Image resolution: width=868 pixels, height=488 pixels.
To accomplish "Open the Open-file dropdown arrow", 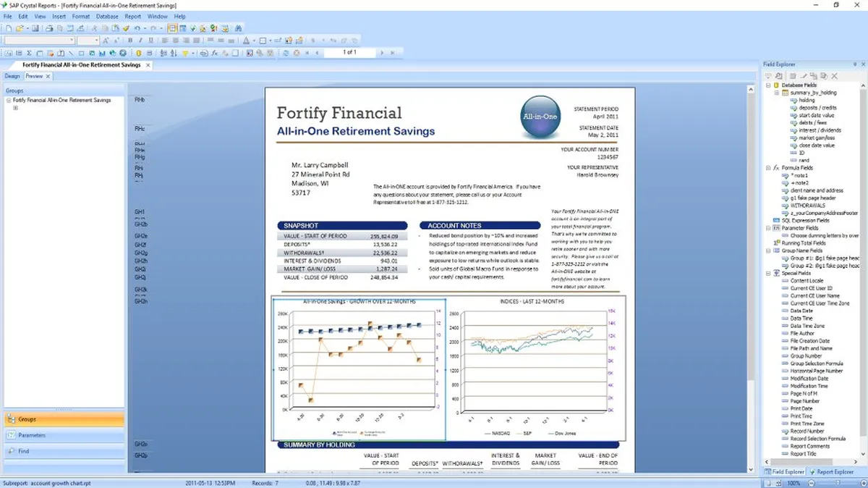I will tap(27, 28).
